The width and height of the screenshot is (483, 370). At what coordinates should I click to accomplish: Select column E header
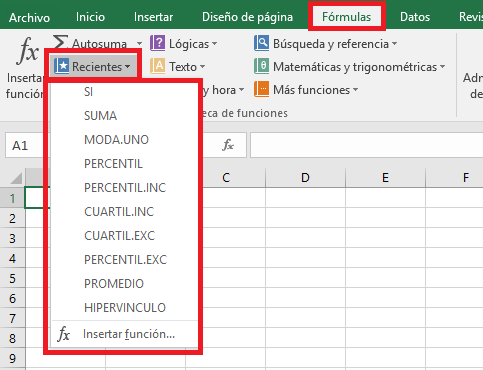point(385,178)
